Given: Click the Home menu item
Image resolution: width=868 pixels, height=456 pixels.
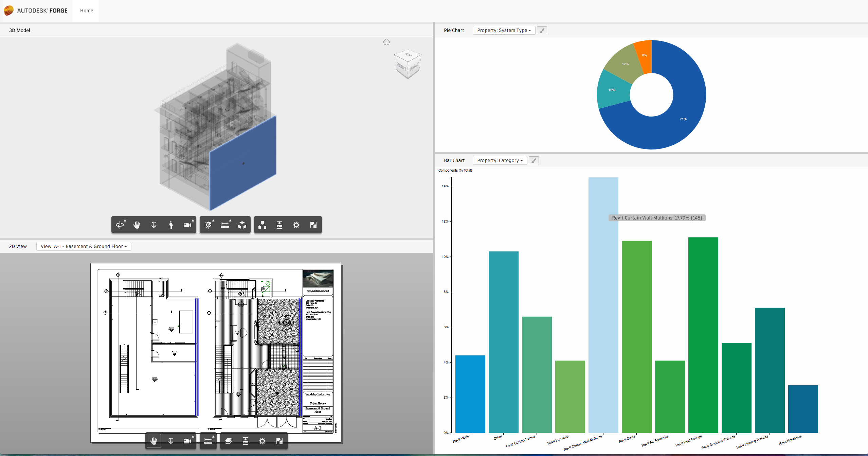Looking at the screenshot, I should (x=87, y=11).
